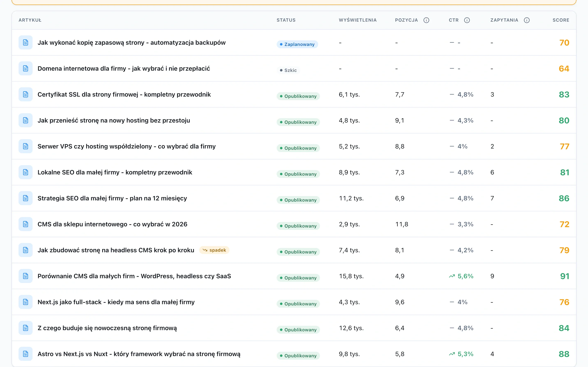Click document icon for backup automation article
This screenshot has height=367, width=588.
click(x=26, y=42)
